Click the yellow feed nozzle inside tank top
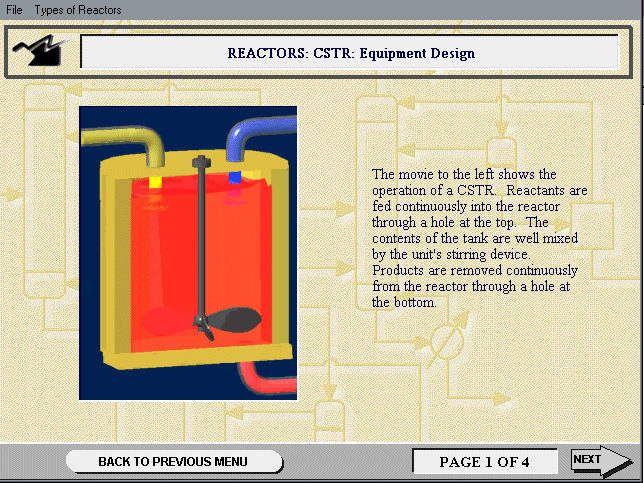Viewport: 644px width, 483px height. point(156,183)
